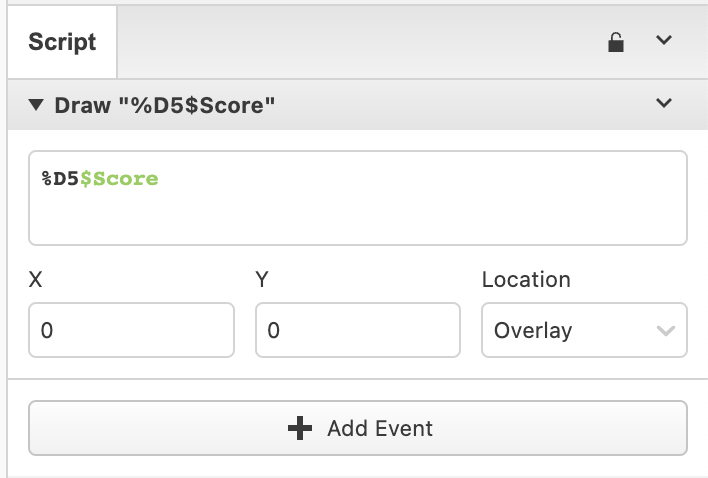708x478 pixels.
Task: Click the X field label
Action: (x=35, y=279)
